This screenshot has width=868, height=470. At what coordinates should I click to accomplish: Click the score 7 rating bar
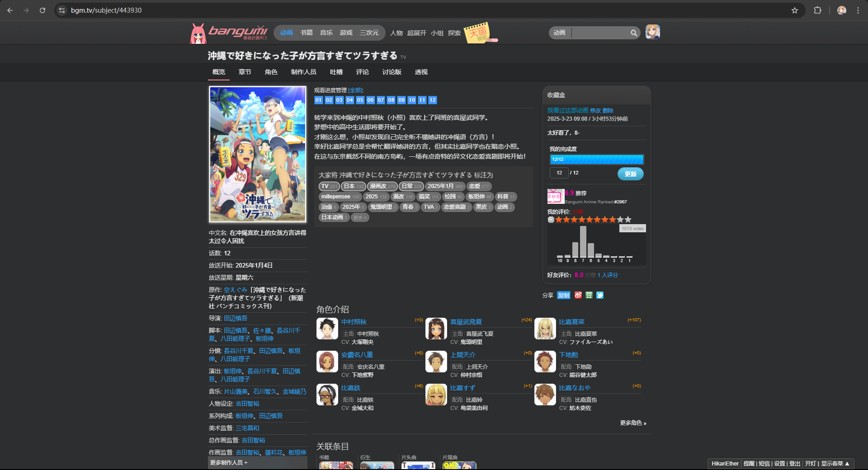[583, 242]
